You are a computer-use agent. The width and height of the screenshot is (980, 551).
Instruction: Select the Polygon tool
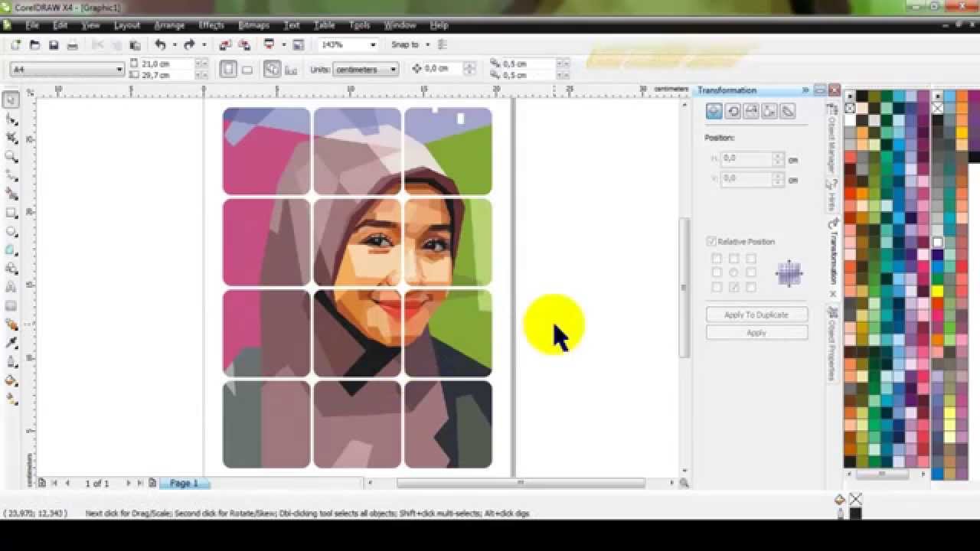11,249
